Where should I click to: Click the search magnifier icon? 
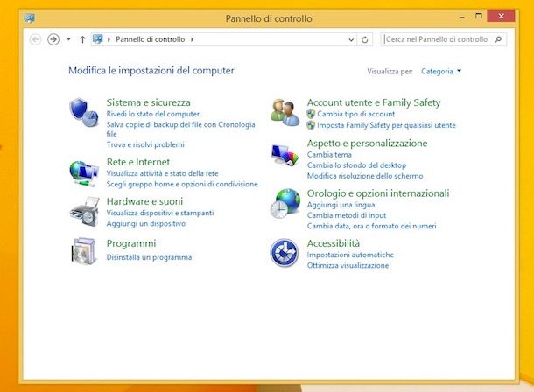pyautogui.click(x=498, y=39)
